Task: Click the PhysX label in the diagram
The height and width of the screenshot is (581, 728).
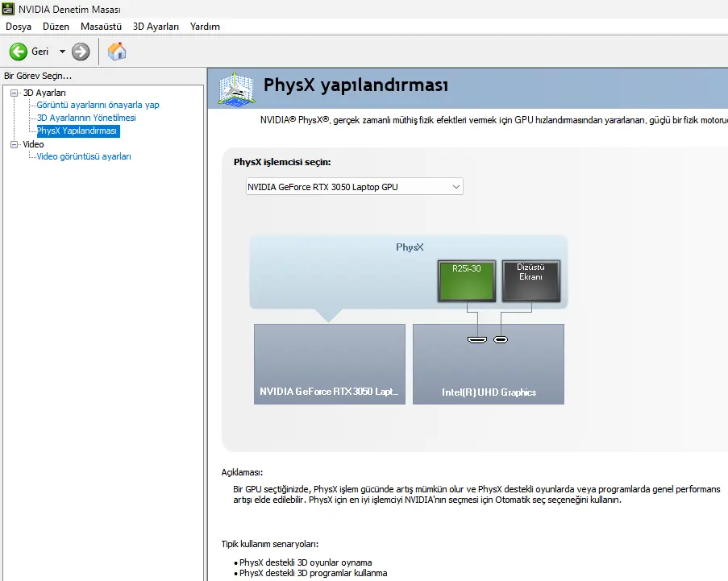Action: (410, 247)
